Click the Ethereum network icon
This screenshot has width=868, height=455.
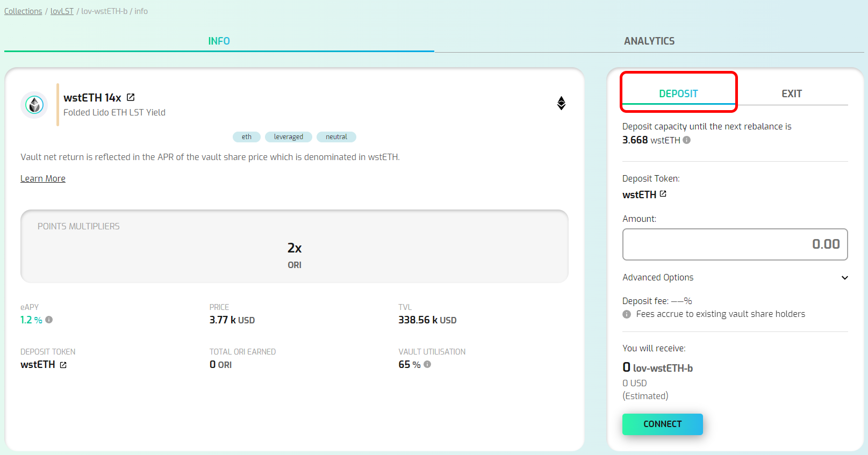pos(561,103)
